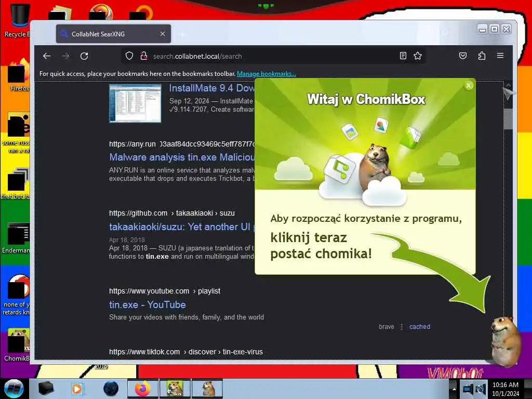This screenshot has width=532, height=399.
Task: Show hidden tray icons arrow
Action: (x=454, y=389)
